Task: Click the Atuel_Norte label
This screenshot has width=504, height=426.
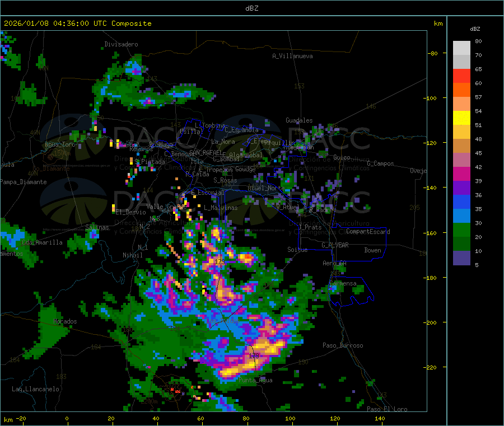Action: (266, 188)
